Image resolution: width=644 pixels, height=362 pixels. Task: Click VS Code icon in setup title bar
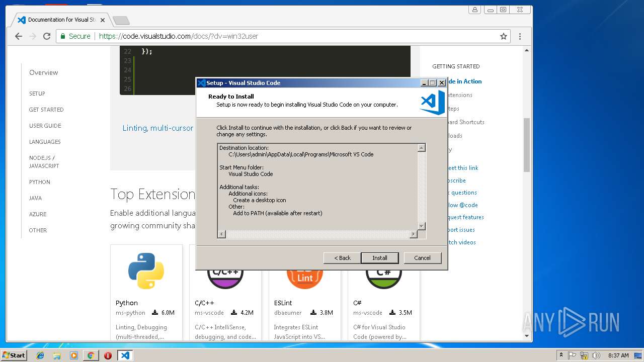[202, 83]
